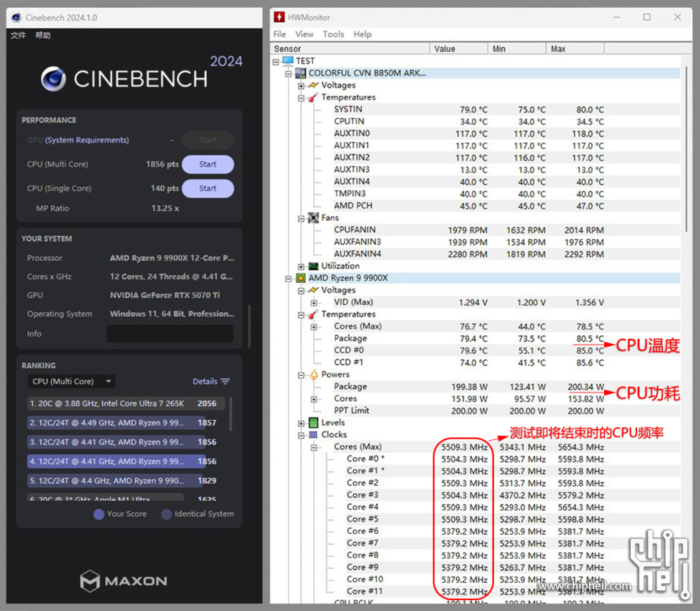Open the CPU (Multi Core) ranking dropdown
The width and height of the screenshot is (700, 611).
71,382
